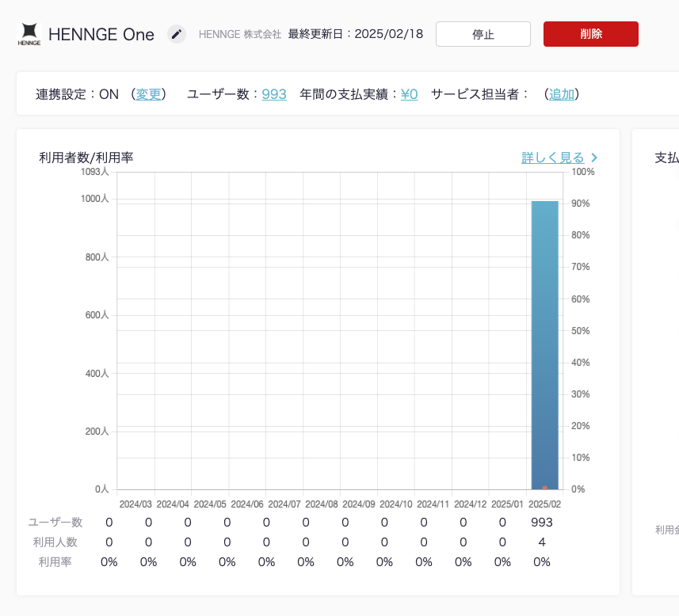679x616 pixels.
Task: Click the chevron arrow next to 詳しく見る
Action: tap(594, 158)
